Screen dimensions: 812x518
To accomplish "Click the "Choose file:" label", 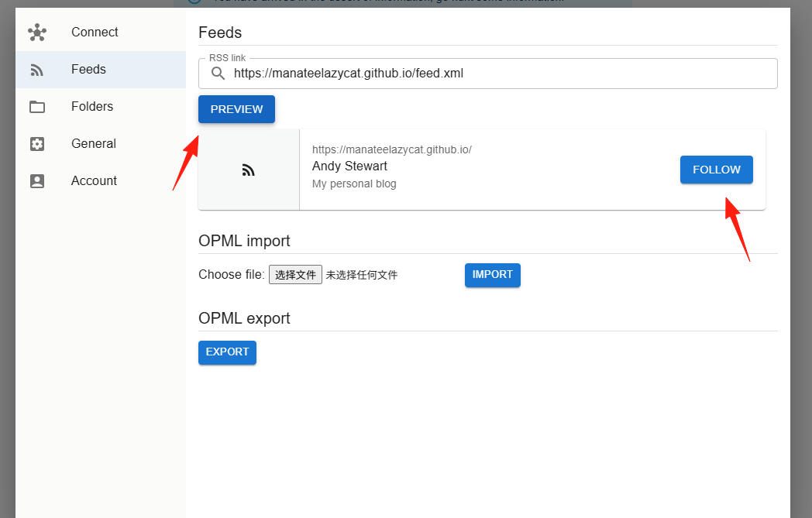I will click(x=232, y=275).
